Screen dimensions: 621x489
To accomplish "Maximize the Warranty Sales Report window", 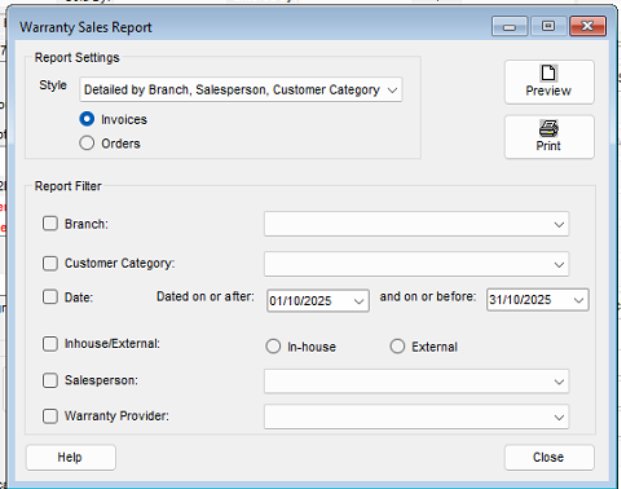I will [x=548, y=27].
